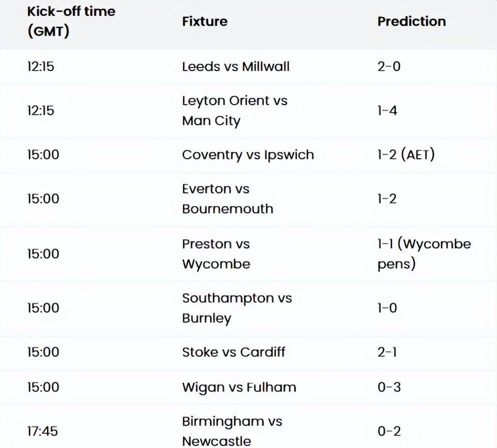Image resolution: width=497 pixels, height=448 pixels.
Task: Click the Birmingham vs Newcastle fixture
Action: (232, 431)
